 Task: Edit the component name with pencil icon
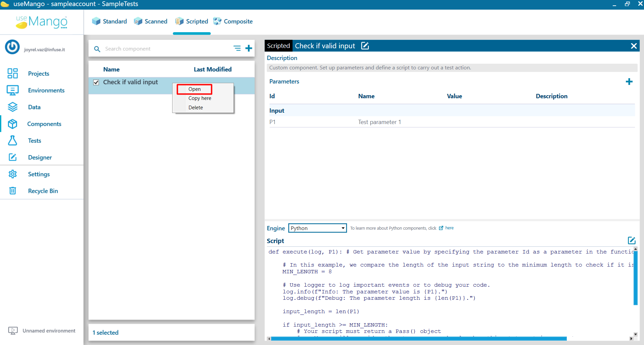pos(365,46)
